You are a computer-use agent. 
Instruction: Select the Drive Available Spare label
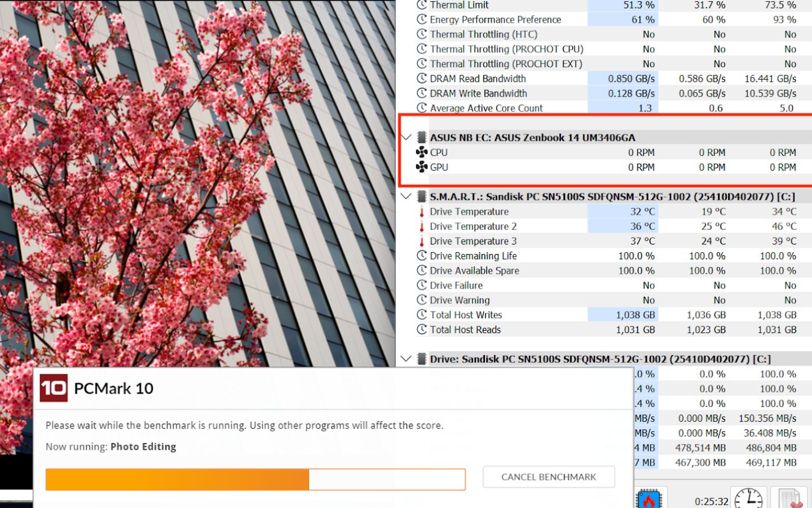click(x=474, y=270)
